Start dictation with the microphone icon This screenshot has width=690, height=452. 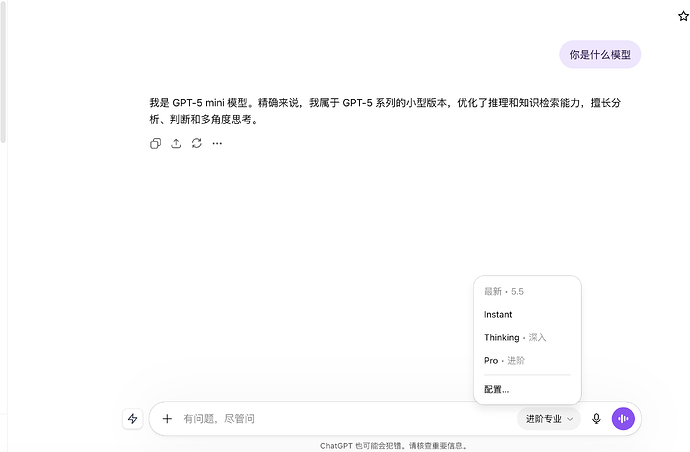pyautogui.click(x=596, y=419)
